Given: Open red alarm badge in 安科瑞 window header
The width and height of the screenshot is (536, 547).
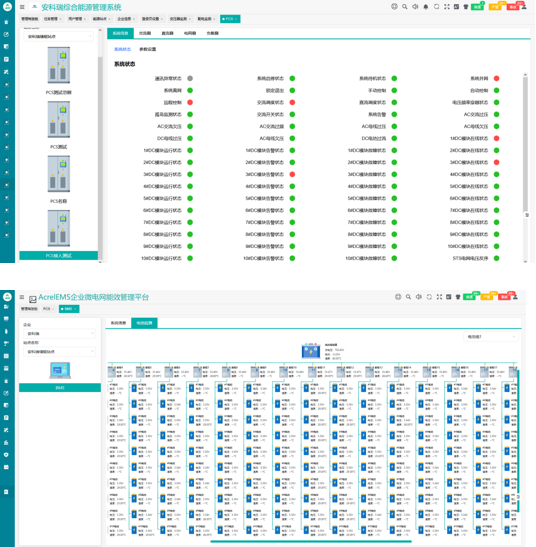Looking at the screenshot, I should [x=512, y=7].
